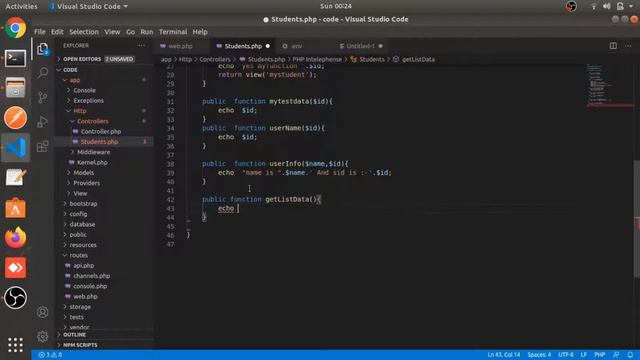This screenshot has height=360, width=640.
Task: Open Kernel.php in the explorer
Action: pos(104,162)
